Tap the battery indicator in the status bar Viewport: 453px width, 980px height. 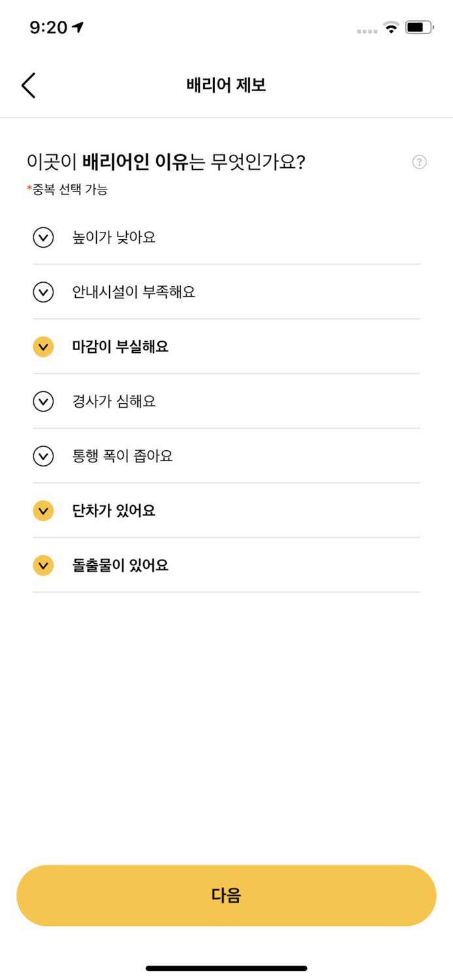pyautogui.click(x=418, y=27)
